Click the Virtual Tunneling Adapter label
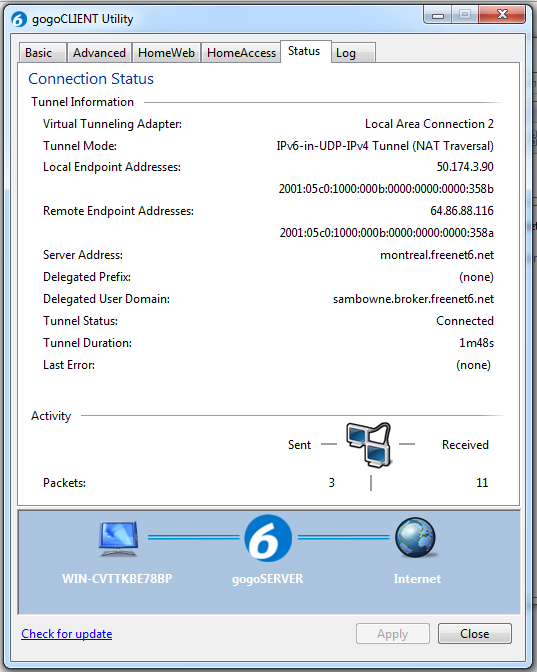The width and height of the screenshot is (537, 672). 112,124
